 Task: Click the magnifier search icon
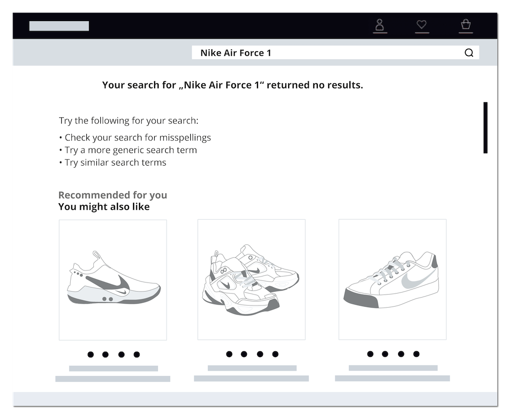pos(469,53)
